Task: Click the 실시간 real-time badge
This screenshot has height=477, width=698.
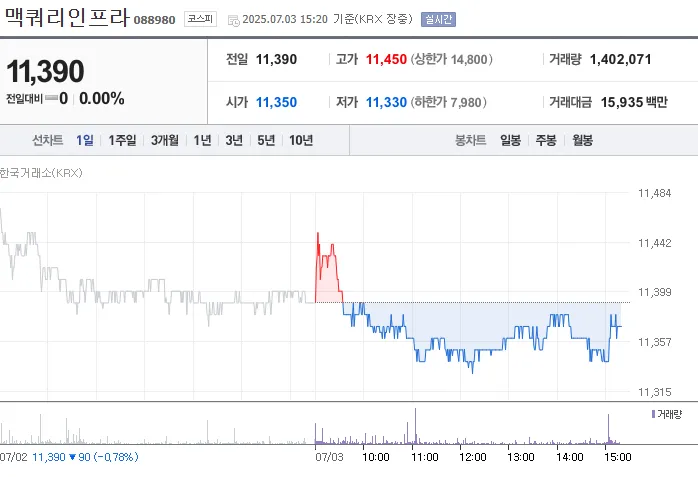Action: coord(438,19)
